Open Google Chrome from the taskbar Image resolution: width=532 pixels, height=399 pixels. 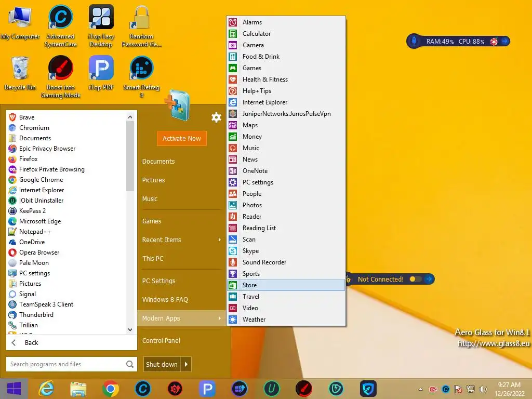click(111, 389)
